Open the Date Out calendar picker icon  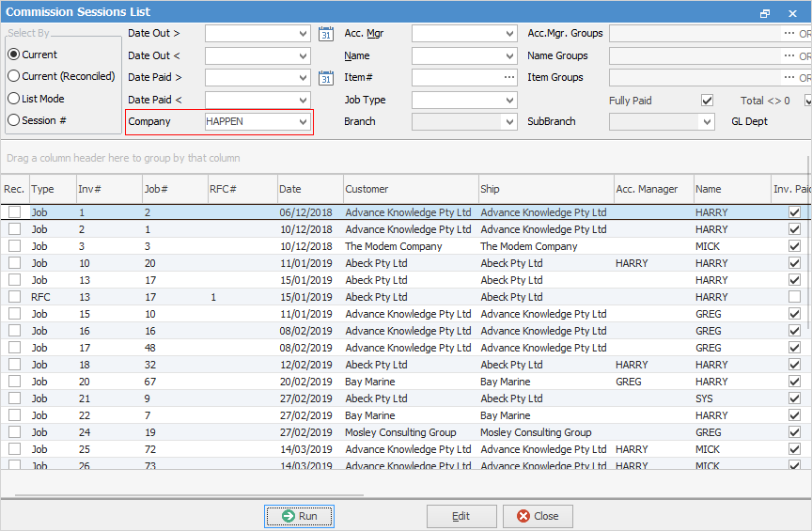click(326, 34)
